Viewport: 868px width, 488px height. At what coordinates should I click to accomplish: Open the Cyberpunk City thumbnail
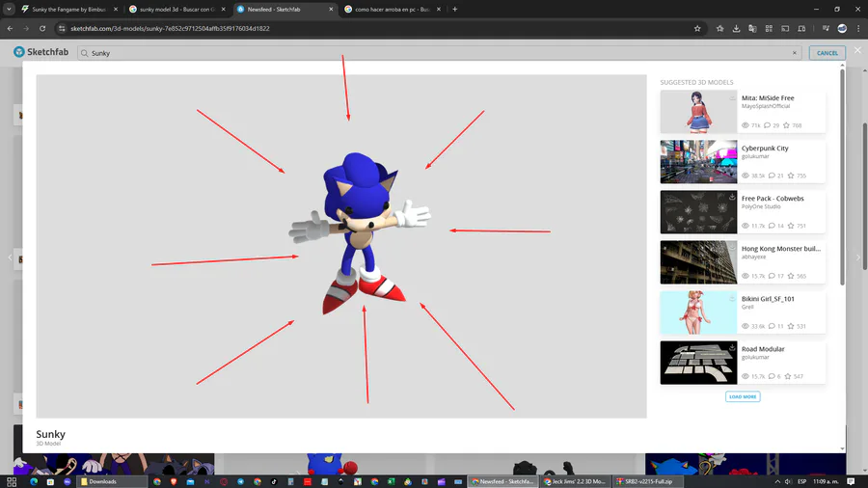[x=698, y=162]
